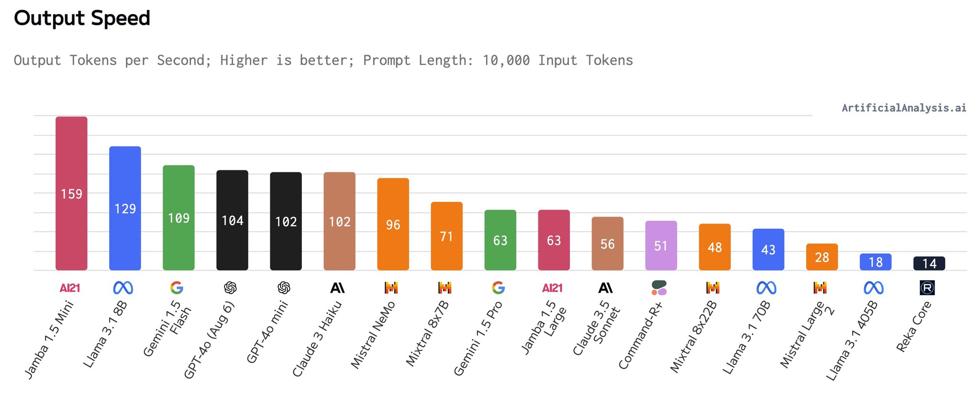The height and width of the screenshot is (397, 980).
Task: Click the AI21 logo under Jamba 1.5 Mini
Action: tap(70, 288)
